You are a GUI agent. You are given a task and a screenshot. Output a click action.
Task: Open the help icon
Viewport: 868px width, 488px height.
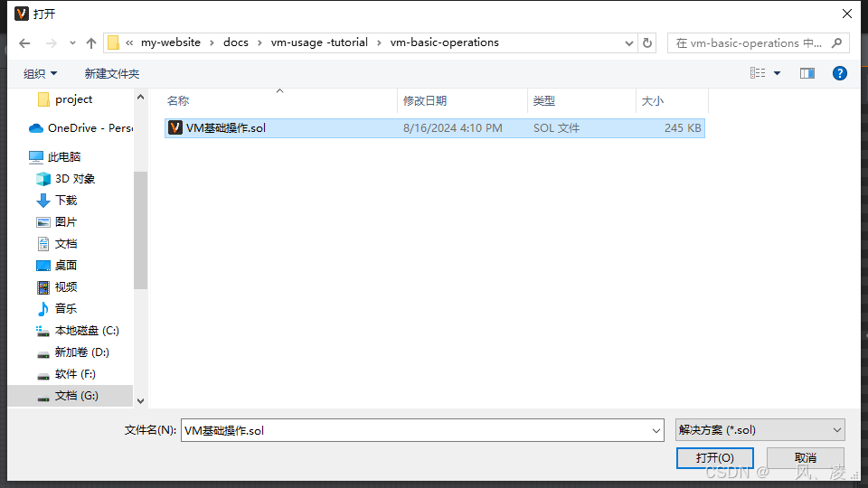tap(840, 73)
